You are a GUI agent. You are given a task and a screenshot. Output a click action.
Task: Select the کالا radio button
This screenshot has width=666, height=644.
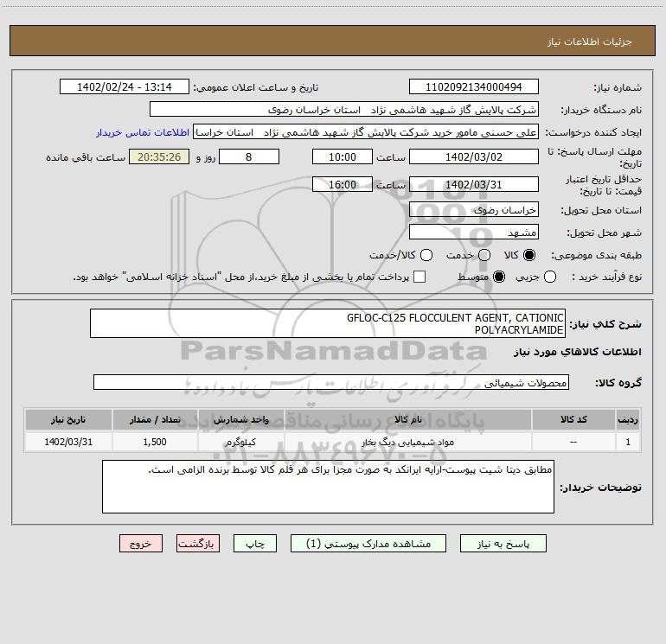(x=529, y=255)
